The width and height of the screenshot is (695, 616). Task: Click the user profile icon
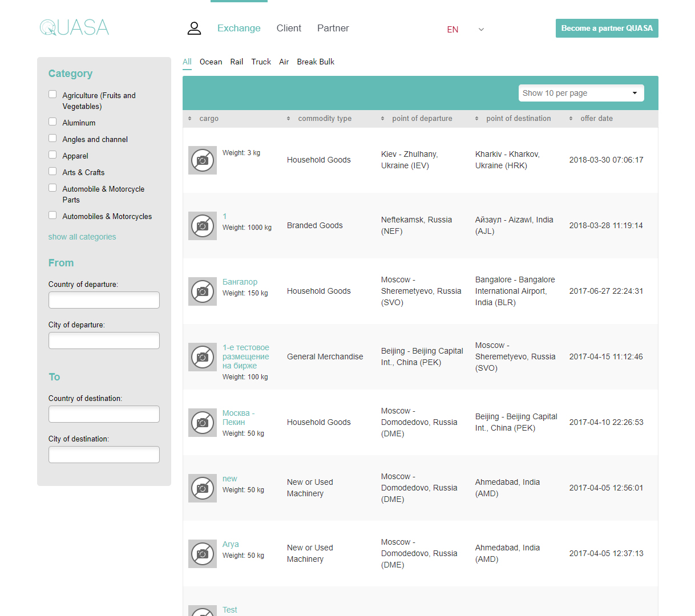pos(194,29)
